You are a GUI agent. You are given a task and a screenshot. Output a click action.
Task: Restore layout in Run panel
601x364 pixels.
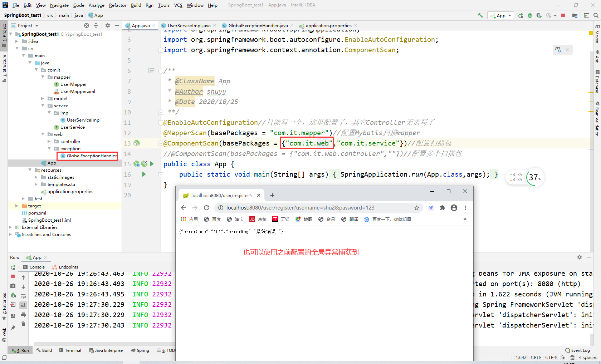[x=13, y=316]
